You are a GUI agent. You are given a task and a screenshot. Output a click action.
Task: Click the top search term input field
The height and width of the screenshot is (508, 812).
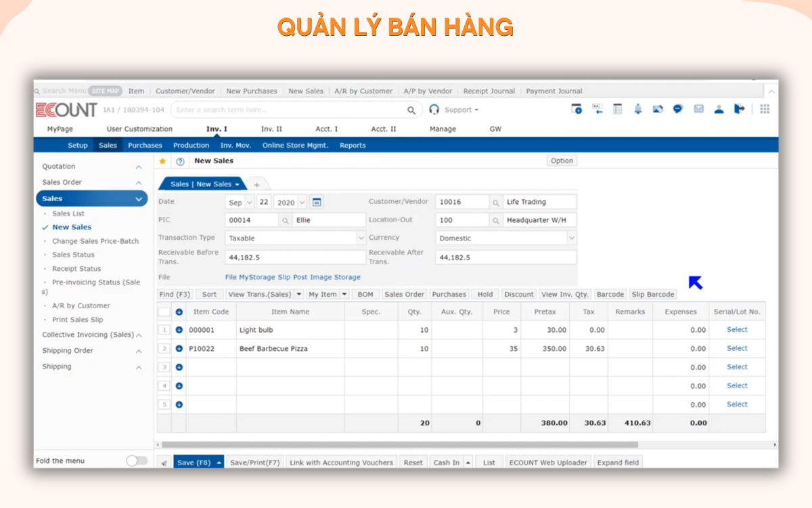[288, 110]
